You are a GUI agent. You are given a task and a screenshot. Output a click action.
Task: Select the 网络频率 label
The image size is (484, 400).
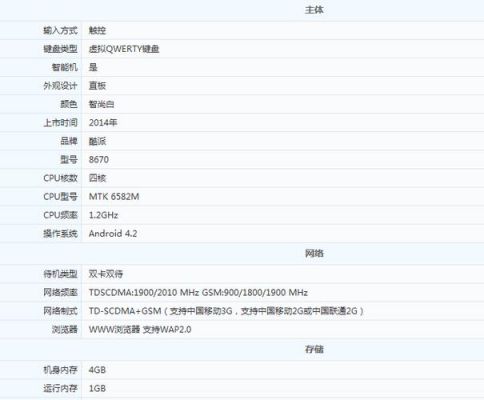60,293
